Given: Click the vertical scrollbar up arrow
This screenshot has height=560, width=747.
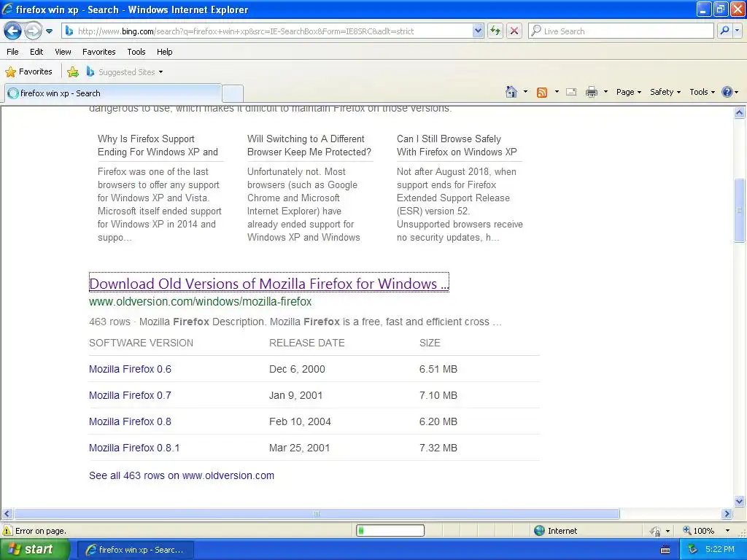Looking at the screenshot, I should coord(740,113).
